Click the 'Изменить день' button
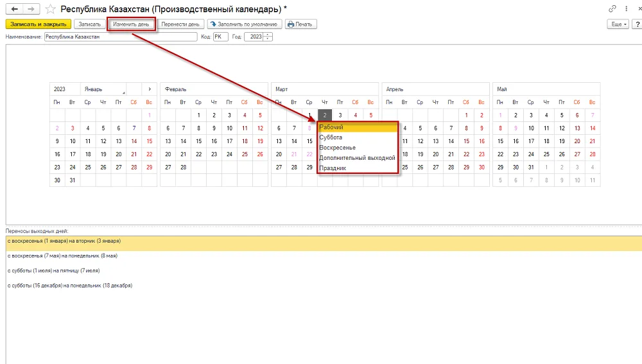This screenshot has width=642, height=364. 131,24
